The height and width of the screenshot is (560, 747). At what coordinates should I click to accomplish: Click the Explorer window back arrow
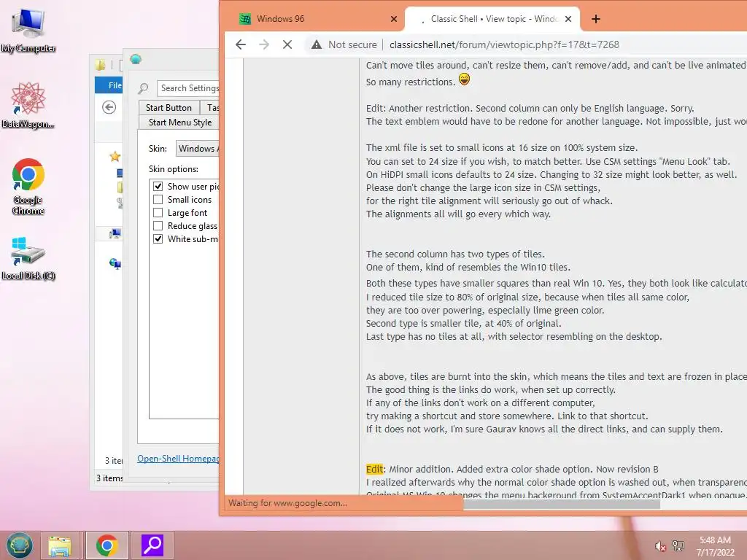point(109,108)
